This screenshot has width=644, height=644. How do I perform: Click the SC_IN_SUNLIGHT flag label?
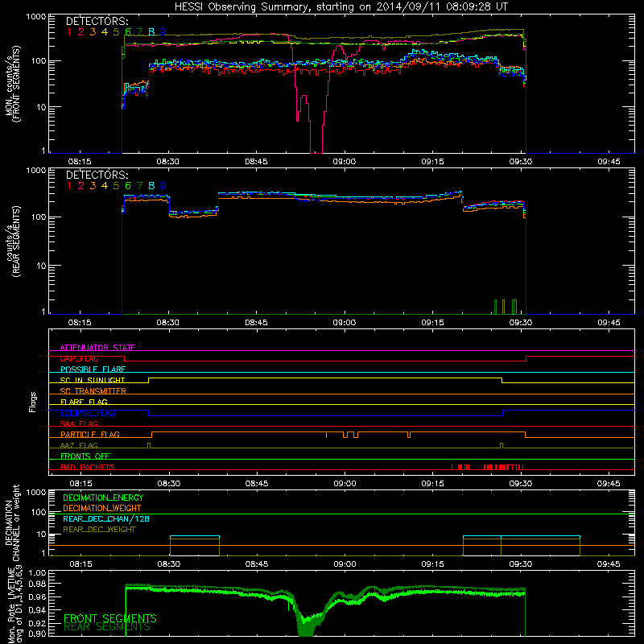click(x=93, y=380)
